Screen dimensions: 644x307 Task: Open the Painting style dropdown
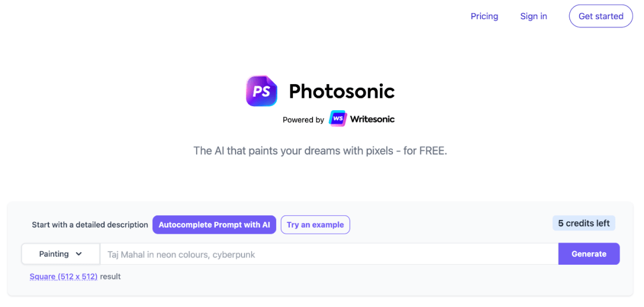click(61, 254)
